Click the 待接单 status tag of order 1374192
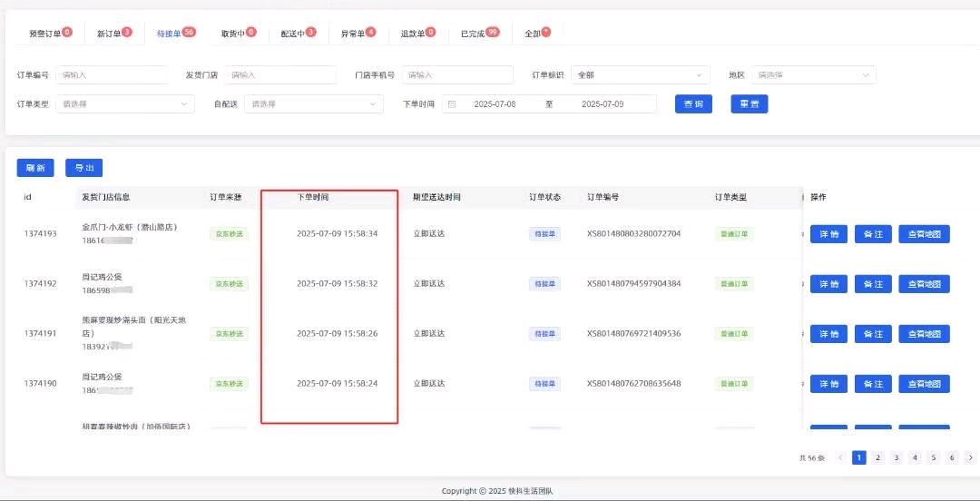Image resolution: width=980 pixels, height=501 pixels. pyautogui.click(x=544, y=285)
